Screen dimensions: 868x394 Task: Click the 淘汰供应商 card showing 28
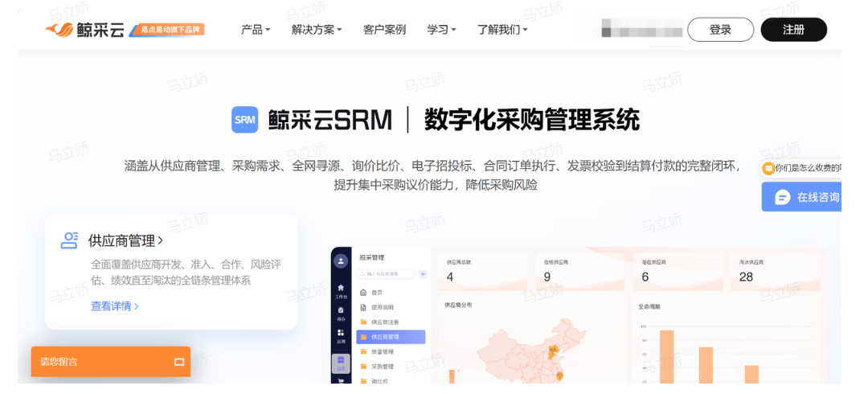click(x=776, y=272)
